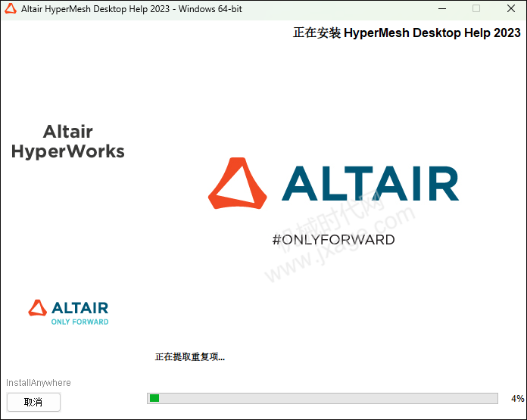The height and width of the screenshot is (420, 527).
Task: Click the InstallAnywhere label
Action: (x=39, y=383)
